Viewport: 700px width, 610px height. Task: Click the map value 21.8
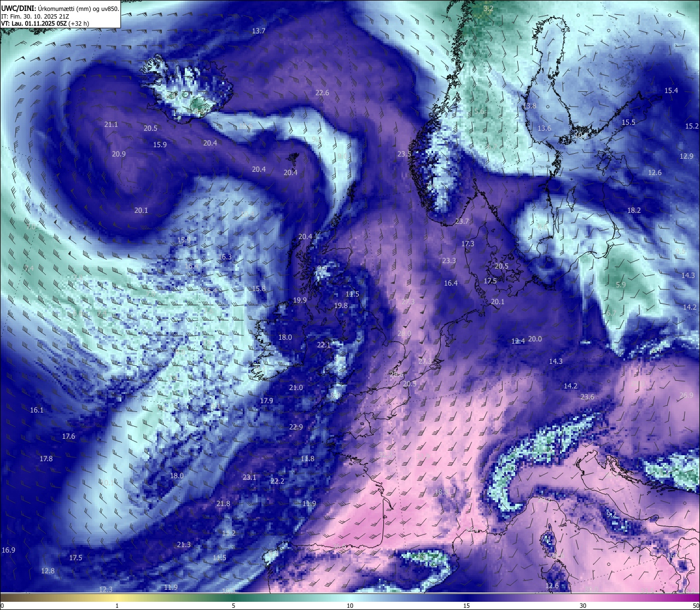(223, 504)
